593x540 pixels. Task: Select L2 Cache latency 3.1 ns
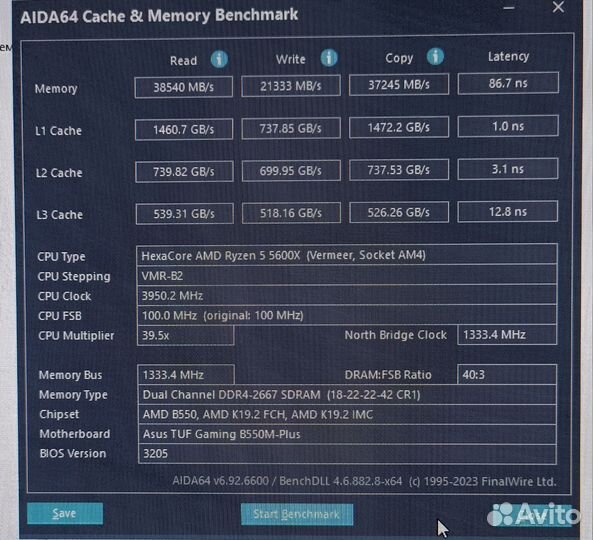coord(508,169)
